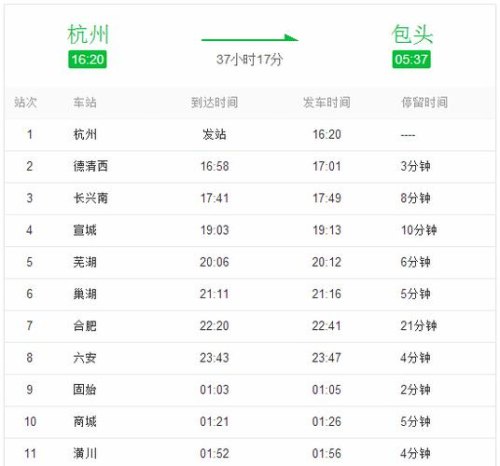This screenshot has height=466, width=500.
Task: Click the 巢湖 station entry
Action: pyautogui.click(x=85, y=294)
